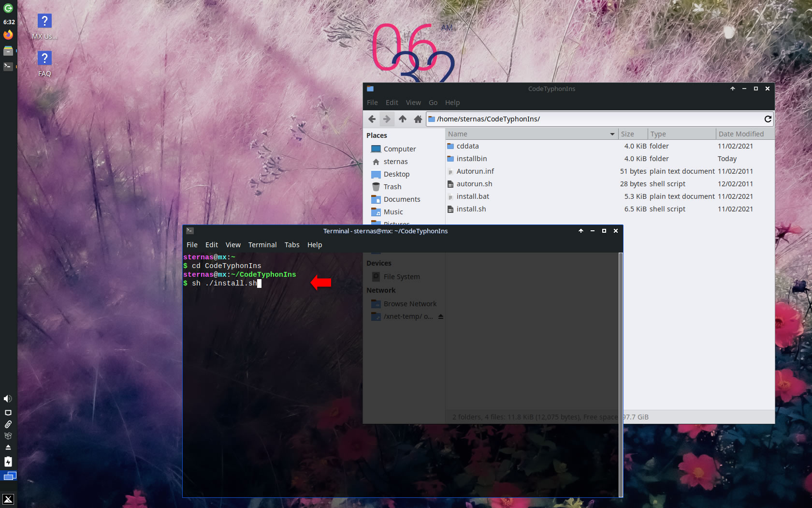This screenshot has height=508, width=812.
Task: Open the clipboard manager paperclip icon
Action: 8,424
